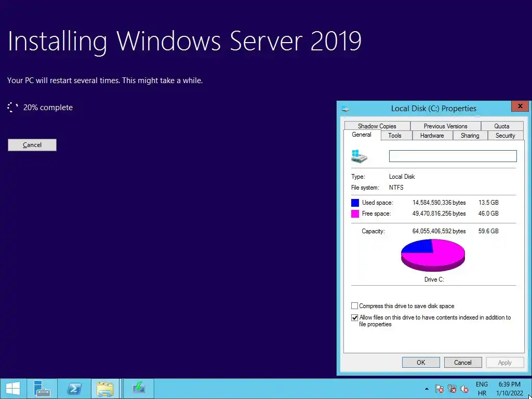The width and height of the screenshot is (532, 399).
Task: Open the ENG HR language indicator
Action: click(x=482, y=389)
